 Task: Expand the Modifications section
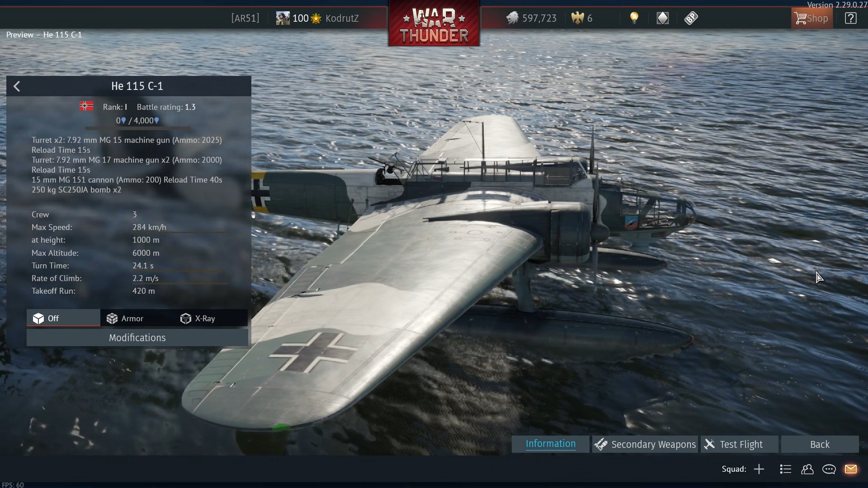point(137,338)
